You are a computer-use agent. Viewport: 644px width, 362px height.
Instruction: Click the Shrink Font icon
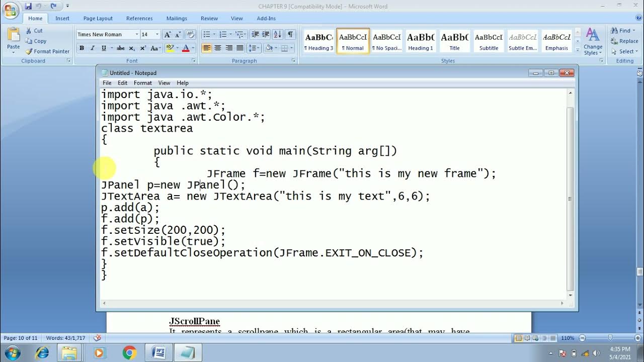[x=179, y=34]
